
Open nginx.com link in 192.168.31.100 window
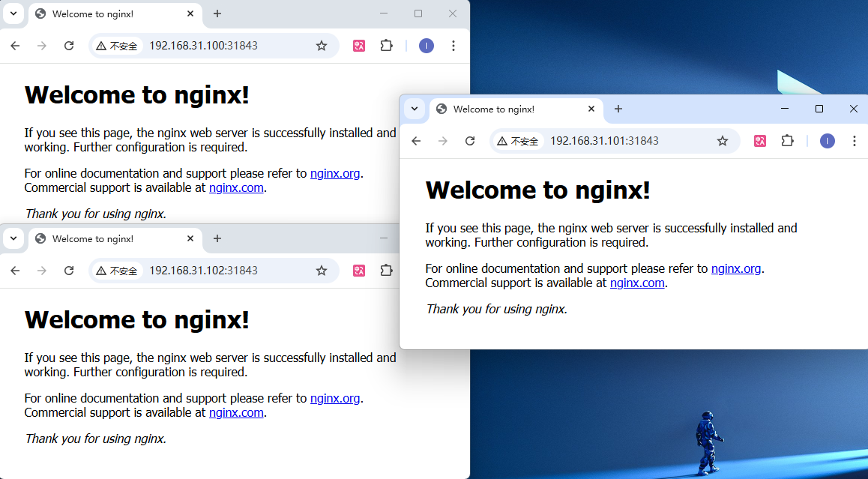(236, 187)
